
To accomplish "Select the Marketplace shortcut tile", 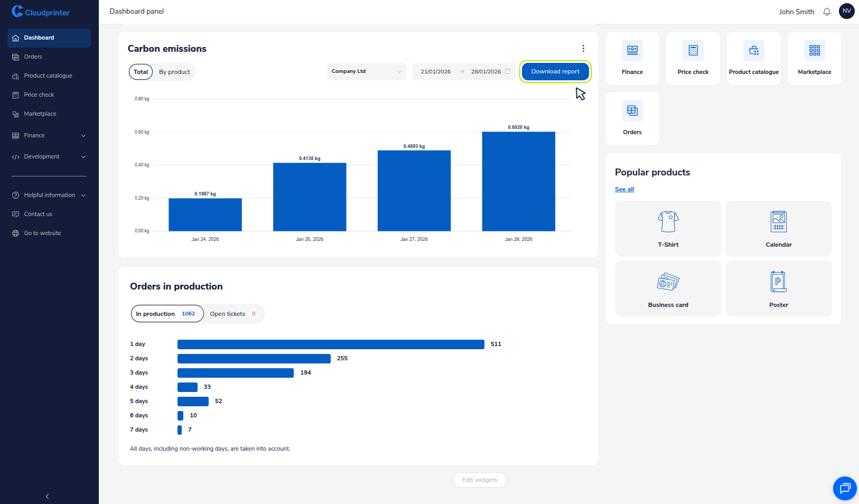I will click(814, 58).
